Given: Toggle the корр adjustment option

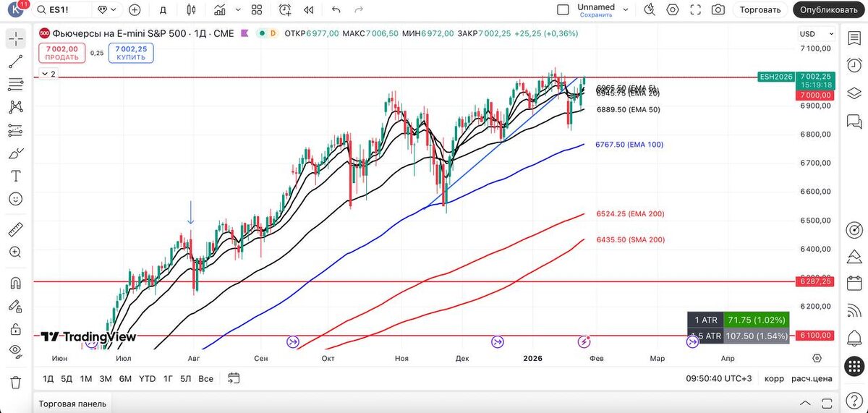Looking at the screenshot, I should (774, 378).
